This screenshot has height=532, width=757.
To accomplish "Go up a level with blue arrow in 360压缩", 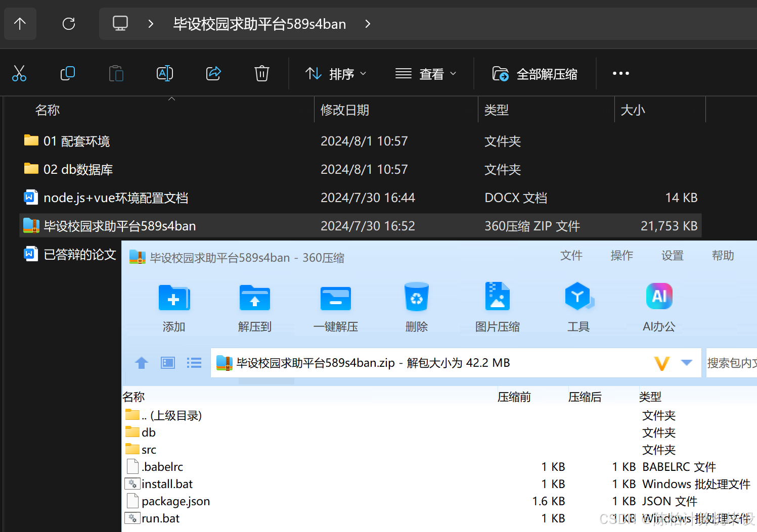I will [142, 363].
